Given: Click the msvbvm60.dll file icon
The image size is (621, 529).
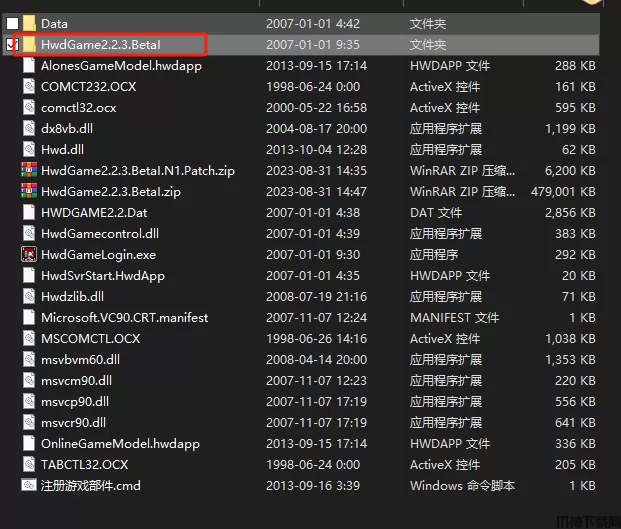Looking at the screenshot, I should click(x=29, y=359).
